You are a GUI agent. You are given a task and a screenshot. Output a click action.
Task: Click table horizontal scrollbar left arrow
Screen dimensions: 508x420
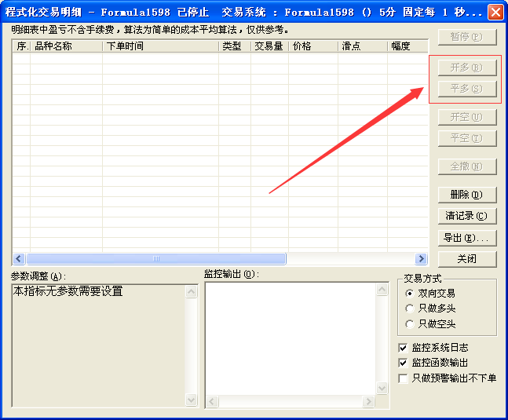[19, 259]
